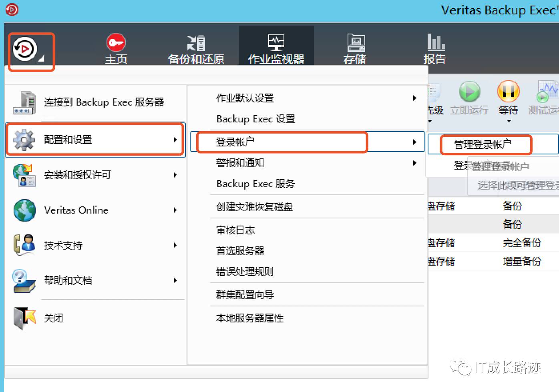Expand the arrow beside 技术支持
The width and height of the screenshot is (559, 392).
pyautogui.click(x=175, y=245)
